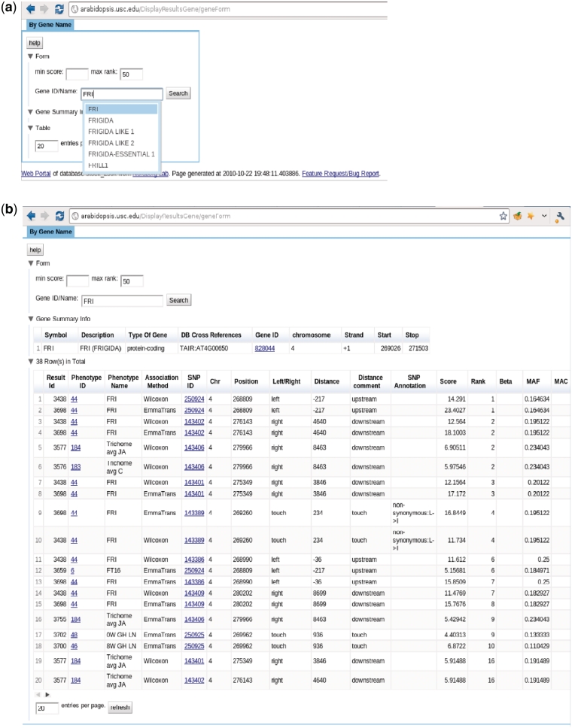Open SNP ID 143389 in table row 9
Screen dimensions: 572x728
(x=194, y=513)
